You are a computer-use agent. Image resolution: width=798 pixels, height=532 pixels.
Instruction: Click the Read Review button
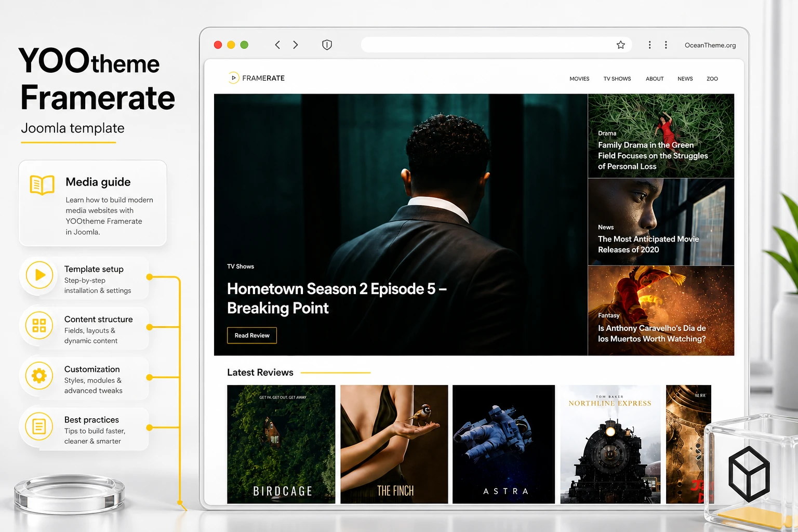[252, 336]
